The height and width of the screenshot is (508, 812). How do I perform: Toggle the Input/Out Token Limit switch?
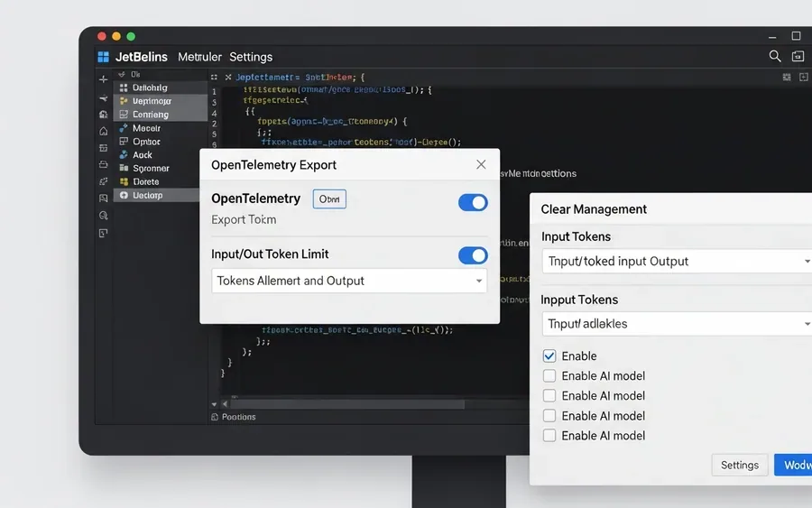[473, 255]
